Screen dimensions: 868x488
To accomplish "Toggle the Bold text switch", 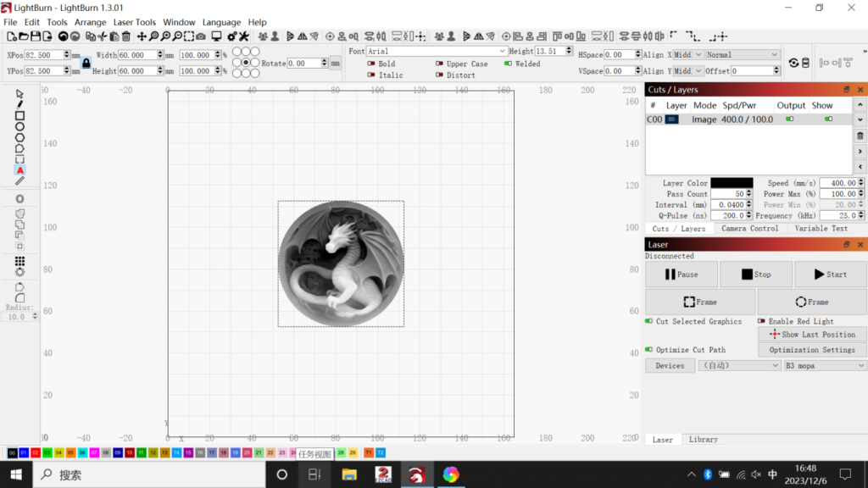I will [x=371, y=64].
